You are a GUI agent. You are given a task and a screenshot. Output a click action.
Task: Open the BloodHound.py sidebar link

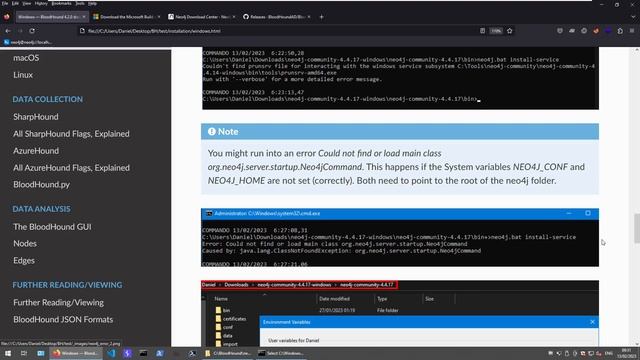[x=42, y=184]
